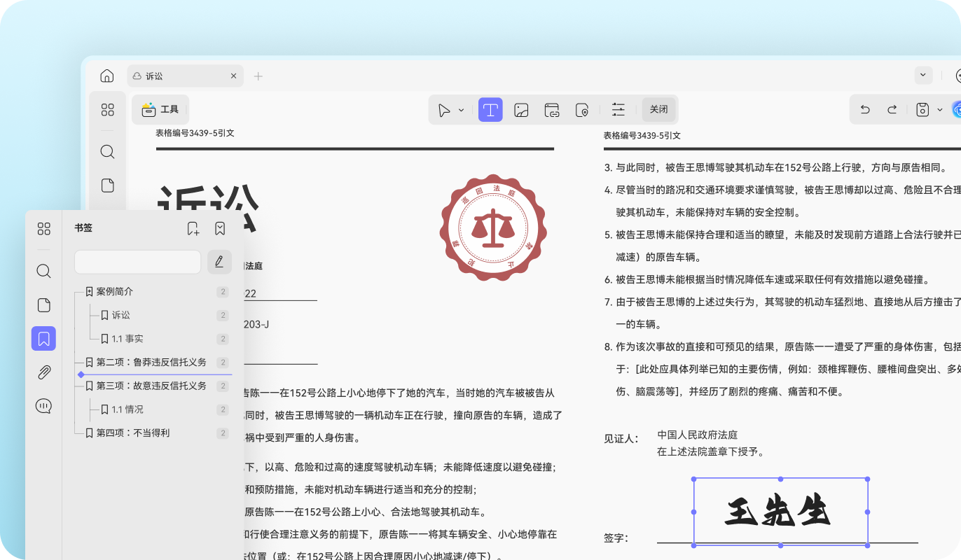
Task: Click the save file icon
Action: (x=922, y=109)
